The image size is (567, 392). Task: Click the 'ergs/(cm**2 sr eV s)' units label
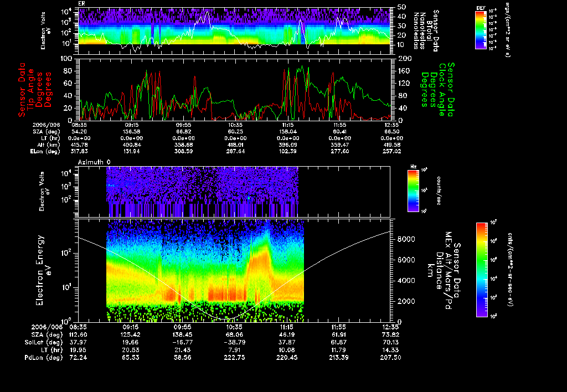[x=507, y=29]
